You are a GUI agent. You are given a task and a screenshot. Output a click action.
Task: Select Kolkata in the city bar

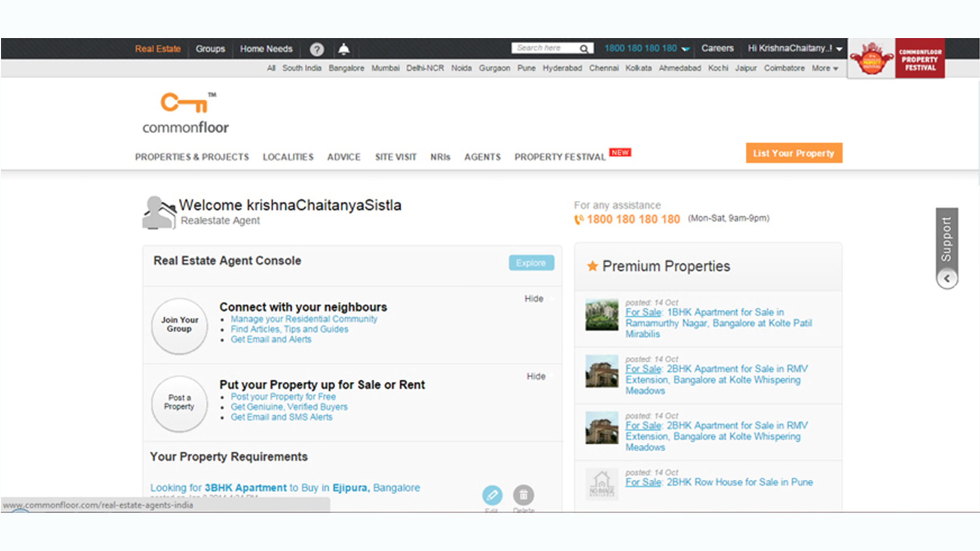point(638,68)
